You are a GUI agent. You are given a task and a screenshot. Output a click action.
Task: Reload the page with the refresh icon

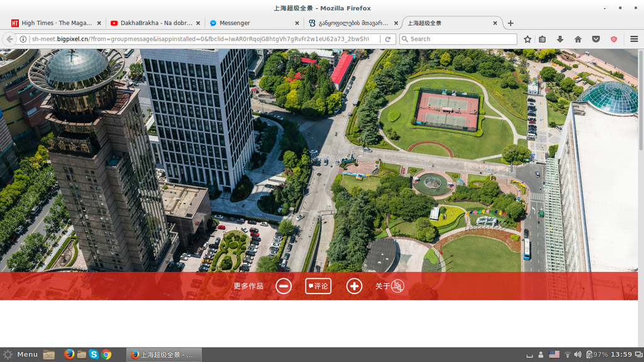(x=388, y=39)
